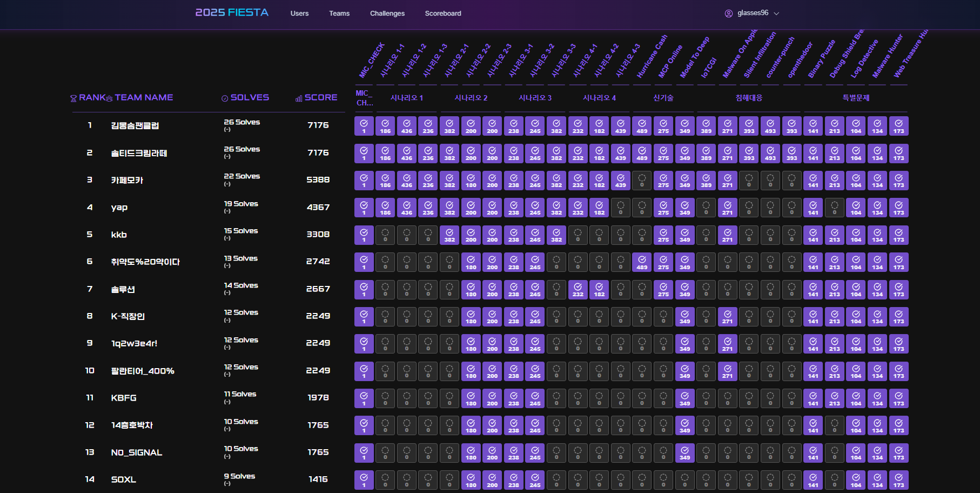Click the checkmark icon beside SOLVES header
Screen dimensions: 980x493
(225, 98)
